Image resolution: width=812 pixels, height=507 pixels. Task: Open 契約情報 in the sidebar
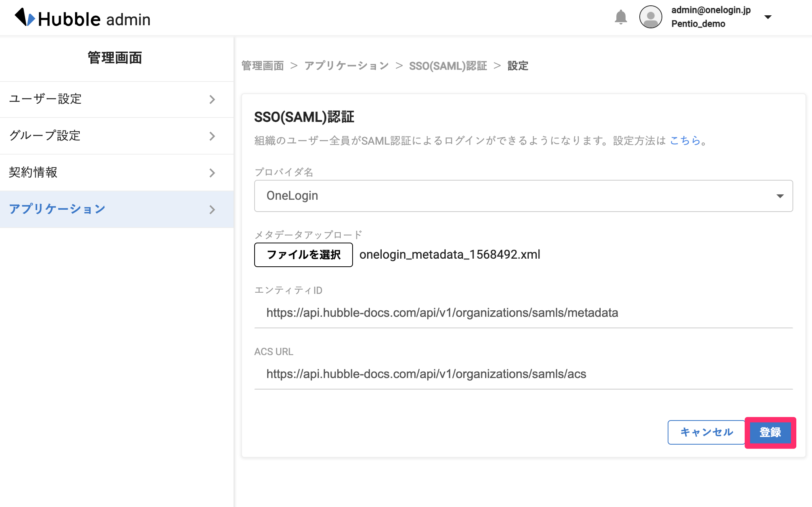117,173
